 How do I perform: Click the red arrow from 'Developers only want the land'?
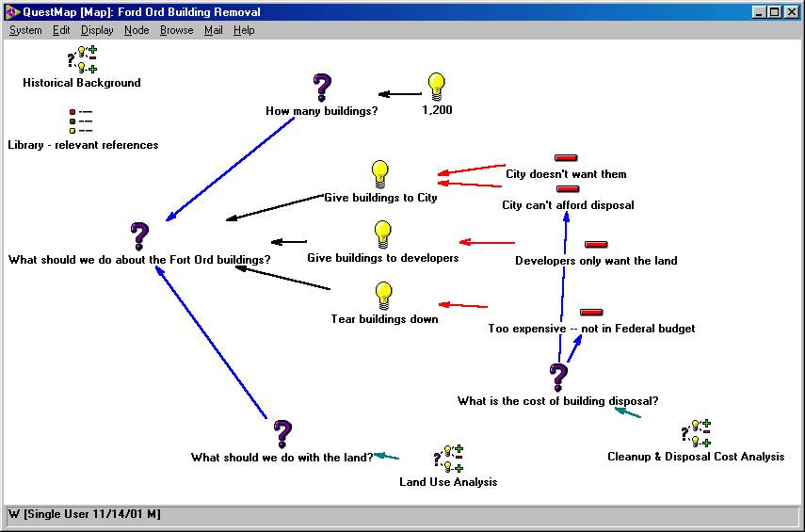[x=487, y=242]
